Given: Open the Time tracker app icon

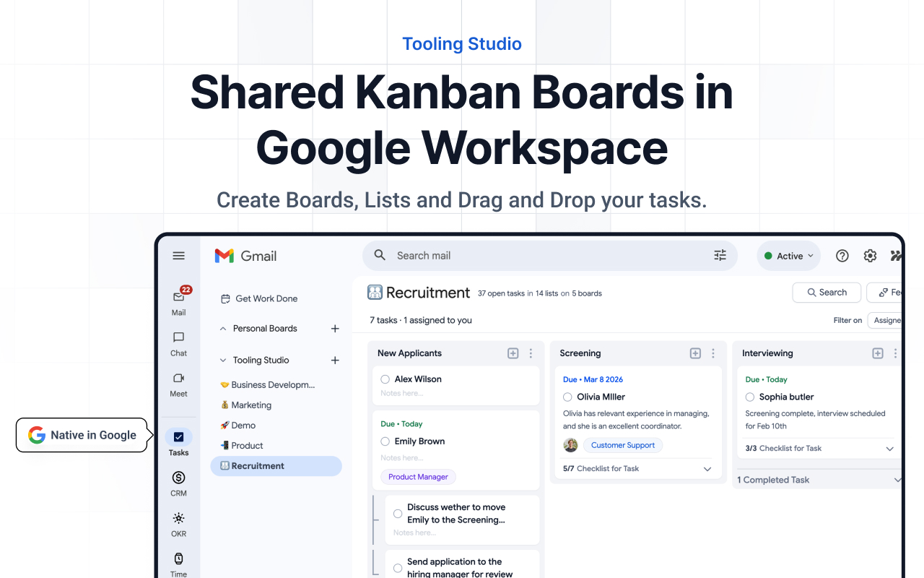Looking at the screenshot, I should (x=179, y=564).
